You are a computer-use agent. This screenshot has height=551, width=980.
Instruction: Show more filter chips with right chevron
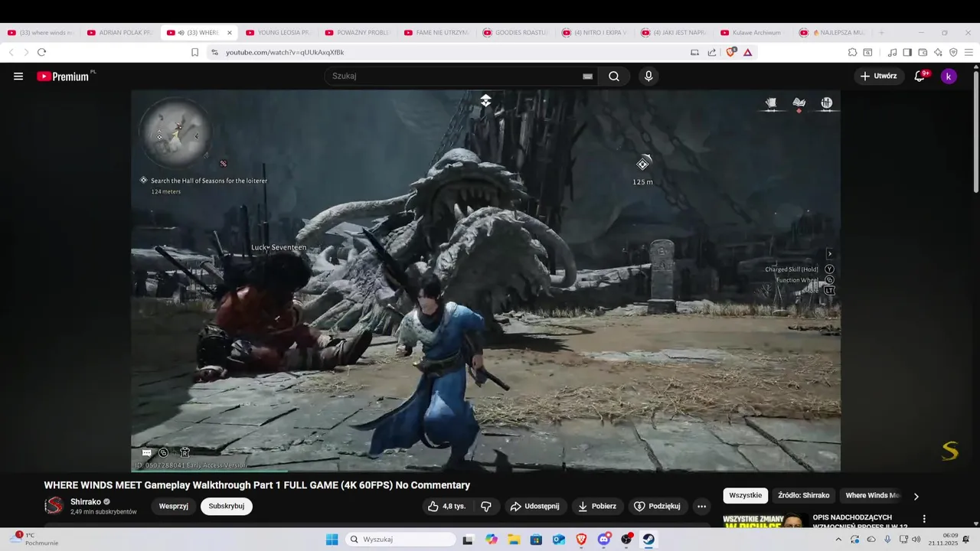916,496
